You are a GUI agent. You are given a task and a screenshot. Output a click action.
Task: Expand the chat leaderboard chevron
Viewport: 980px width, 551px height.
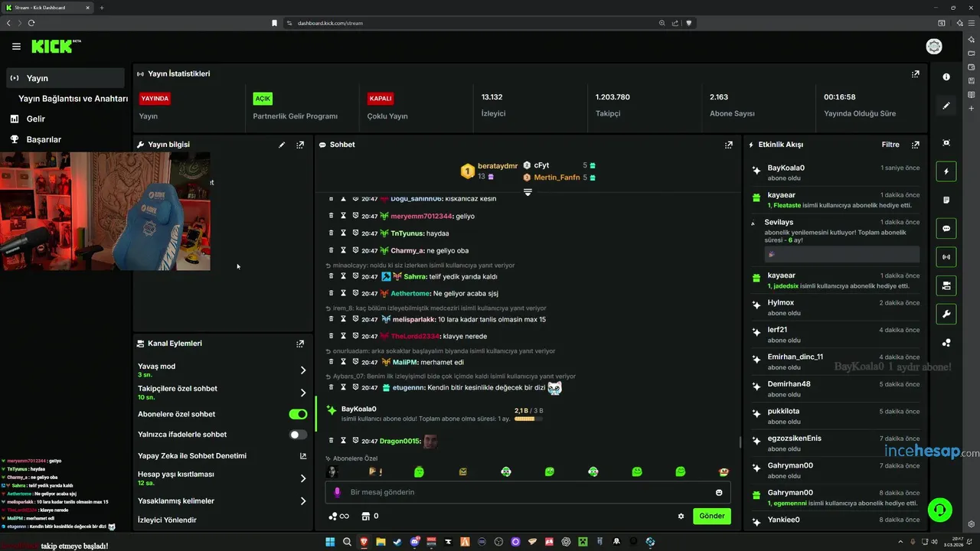[x=528, y=191]
